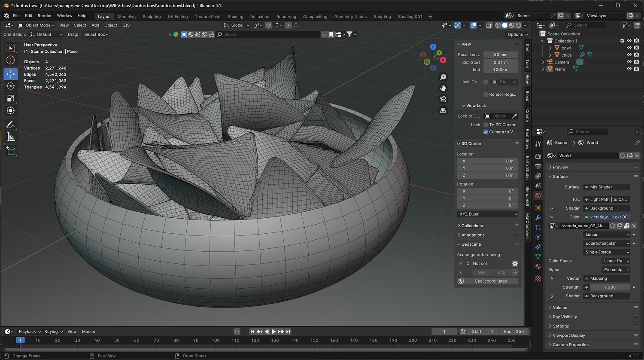The width and height of the screenshot is (644, 360).
Task: Click the Focal Length field
Action: (x=500, y=55)
